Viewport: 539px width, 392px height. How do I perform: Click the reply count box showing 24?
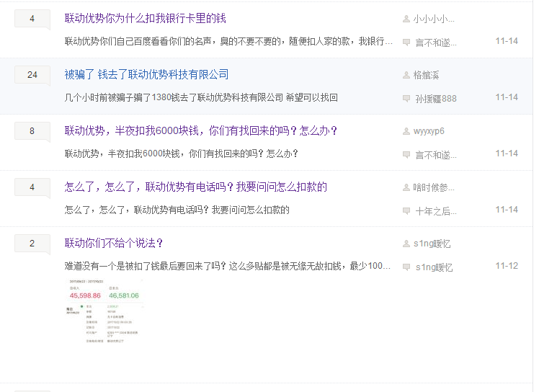[32, 75]
